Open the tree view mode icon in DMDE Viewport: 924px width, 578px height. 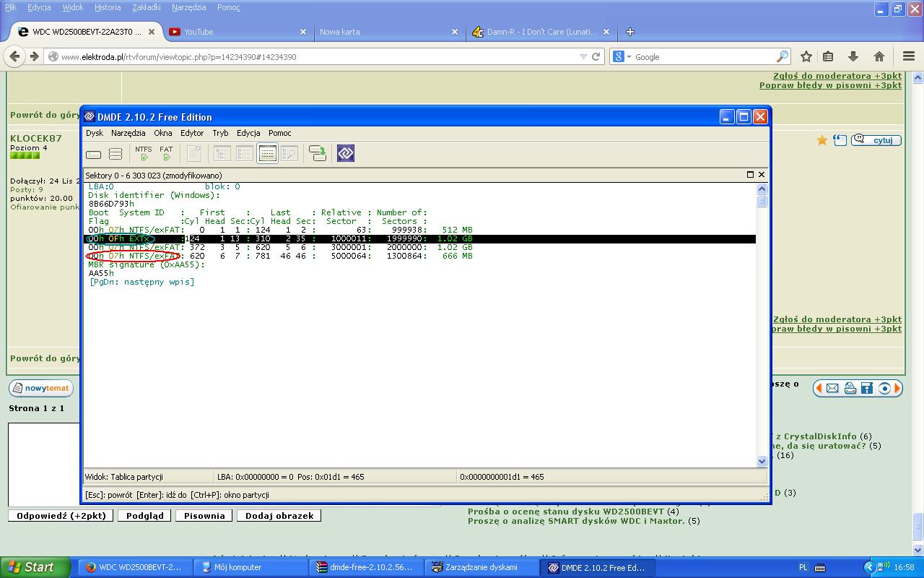[x=222, y=153]
